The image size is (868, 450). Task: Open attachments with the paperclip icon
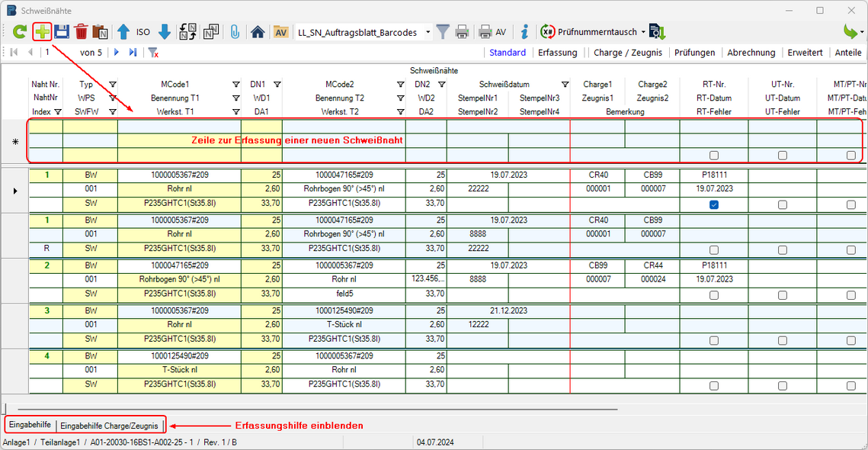235,32
